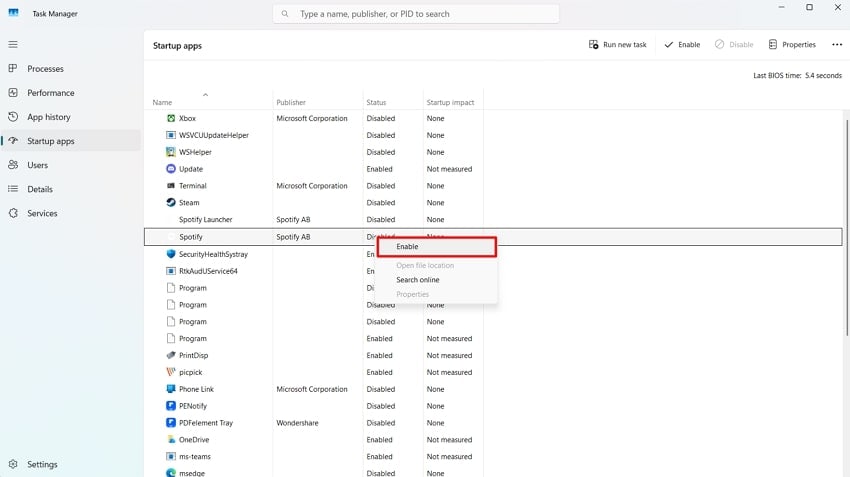Click the Steam app icon
This screenshot has height=477, width=850.
pyautogui.click(x=171, y=202)
